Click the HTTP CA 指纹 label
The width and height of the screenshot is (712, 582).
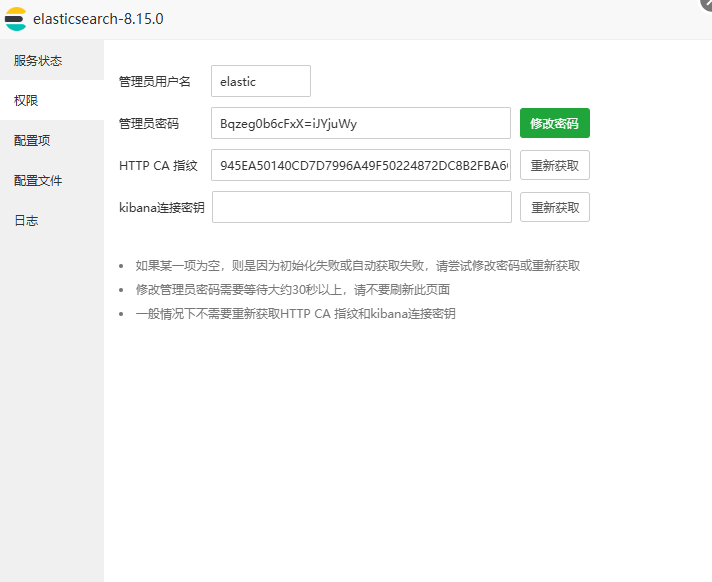pos(158,165)
